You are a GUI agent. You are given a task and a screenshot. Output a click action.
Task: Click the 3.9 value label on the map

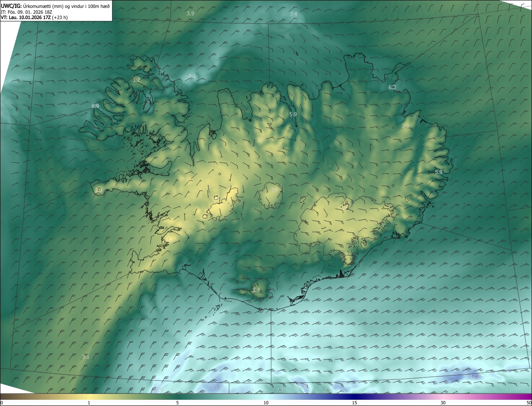(190, 14)
